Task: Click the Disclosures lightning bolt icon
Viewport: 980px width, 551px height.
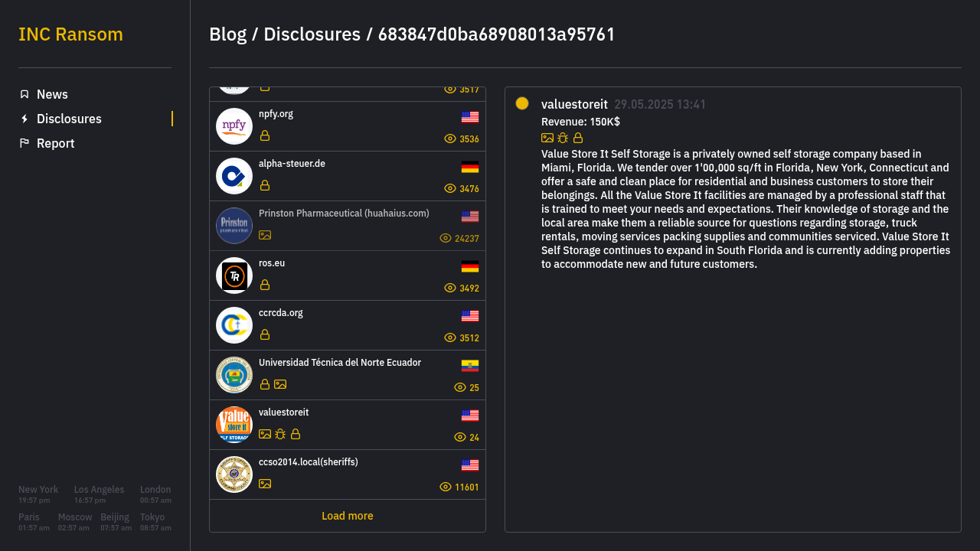Action: click(x=24, y=119)
